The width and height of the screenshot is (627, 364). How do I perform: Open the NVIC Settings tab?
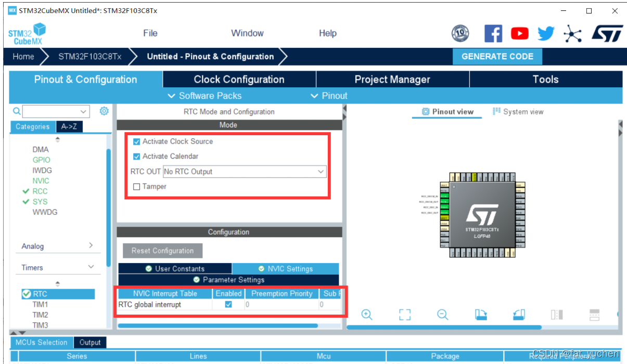click(286, 269)
